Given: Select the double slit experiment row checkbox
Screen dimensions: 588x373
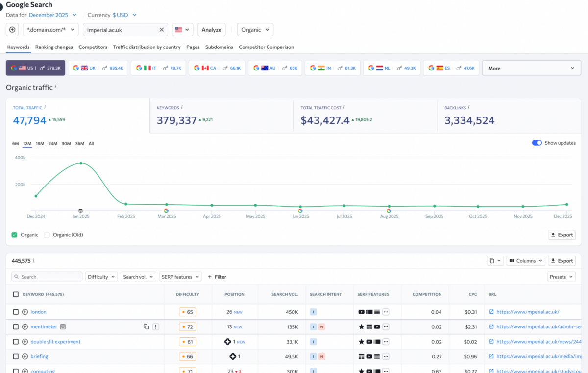Looking at the screenshot, I should click(16, 342).
